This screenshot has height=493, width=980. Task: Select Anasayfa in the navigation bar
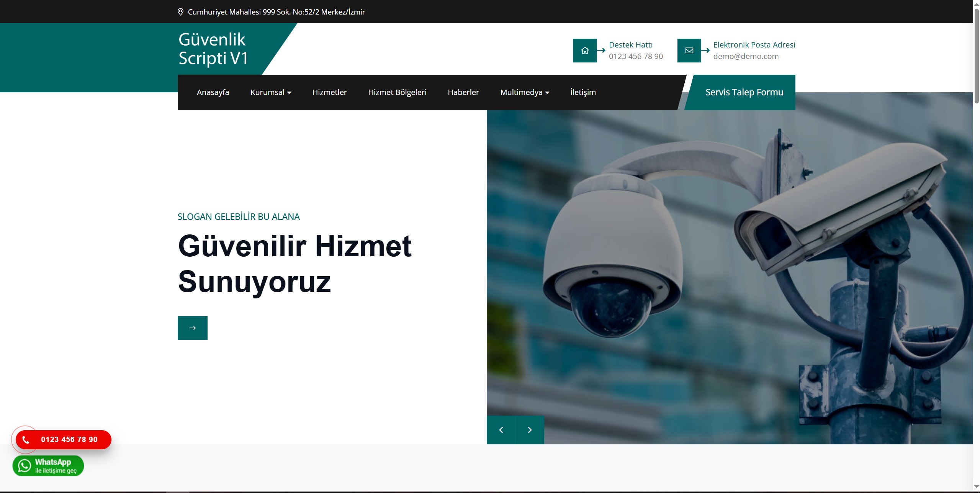213,92
